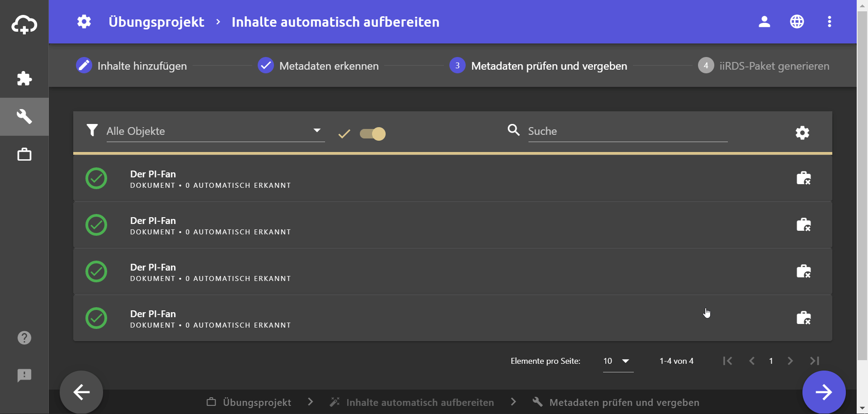Open the cloud upload logo in the sidebar
Image resolution: width=868 pixels, height=414 pixels.
click(x=24, y=24)
